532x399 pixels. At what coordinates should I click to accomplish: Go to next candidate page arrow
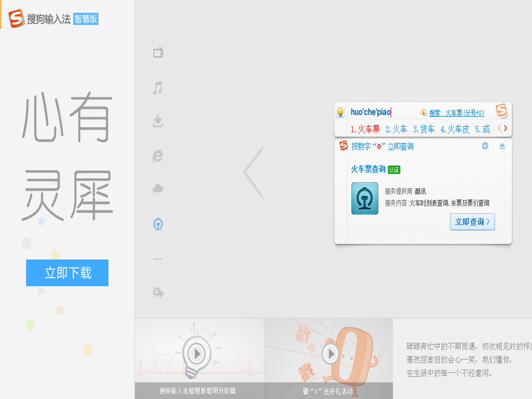(506, 128)
